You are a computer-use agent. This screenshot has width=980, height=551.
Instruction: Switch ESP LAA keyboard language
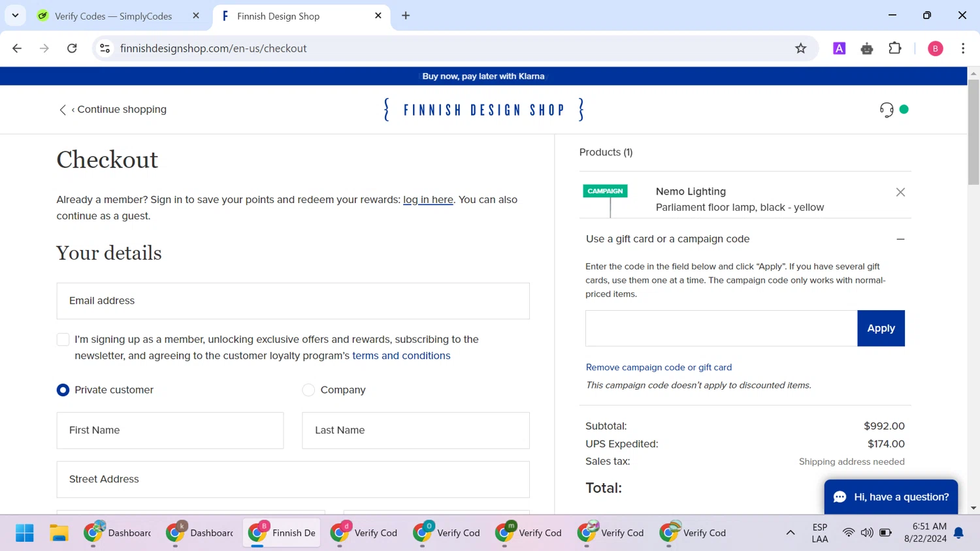click(x=820, y=533)
